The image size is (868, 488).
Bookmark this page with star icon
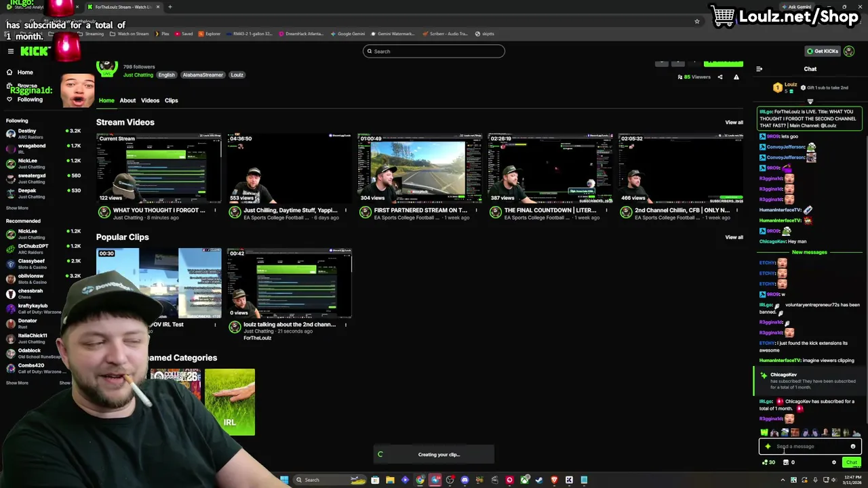696,21
